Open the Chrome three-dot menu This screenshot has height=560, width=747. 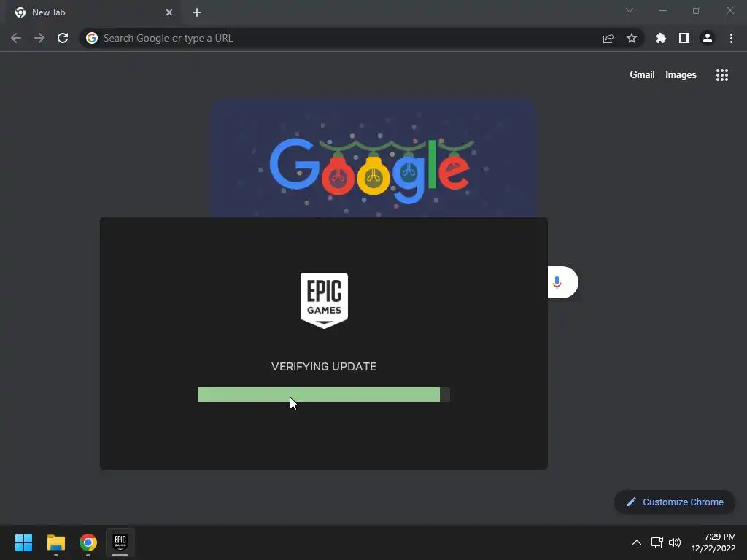731,38
